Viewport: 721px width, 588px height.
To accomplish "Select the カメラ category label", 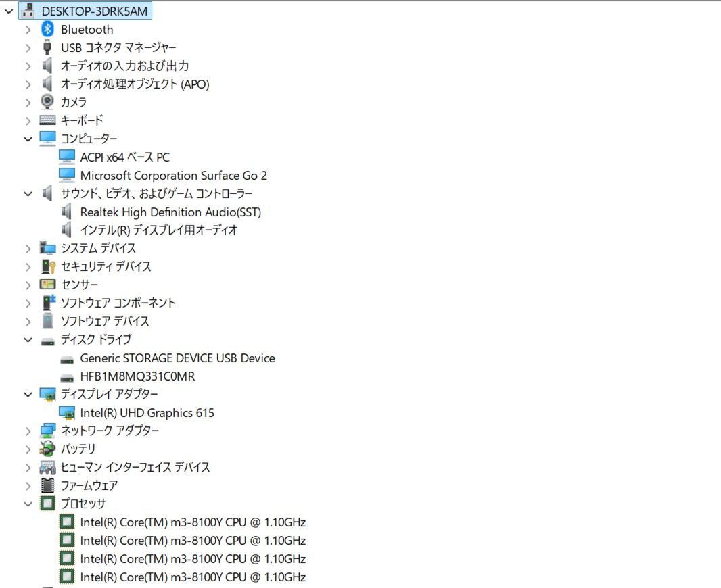I will coord(74,103).
